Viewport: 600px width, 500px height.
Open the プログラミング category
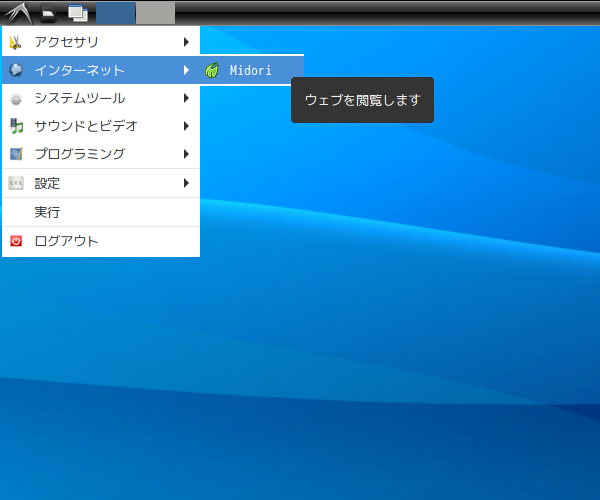pyautogui.click(x=101, y=154)
